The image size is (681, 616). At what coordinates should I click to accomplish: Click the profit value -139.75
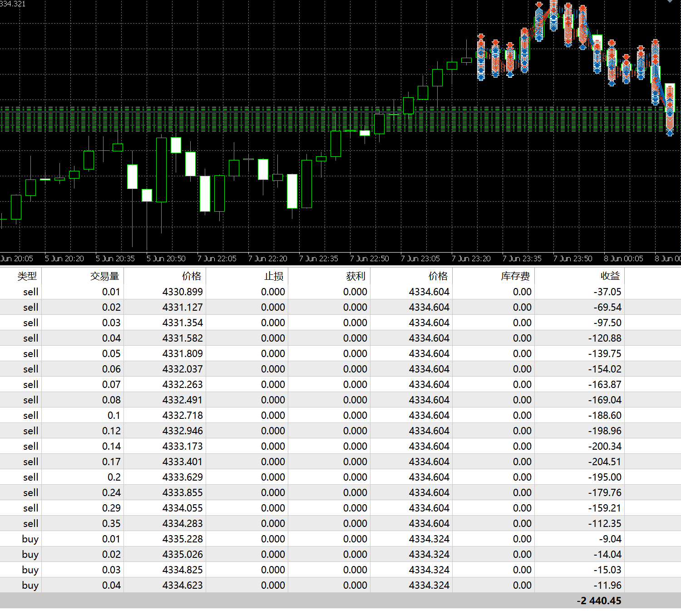point(605,353)
